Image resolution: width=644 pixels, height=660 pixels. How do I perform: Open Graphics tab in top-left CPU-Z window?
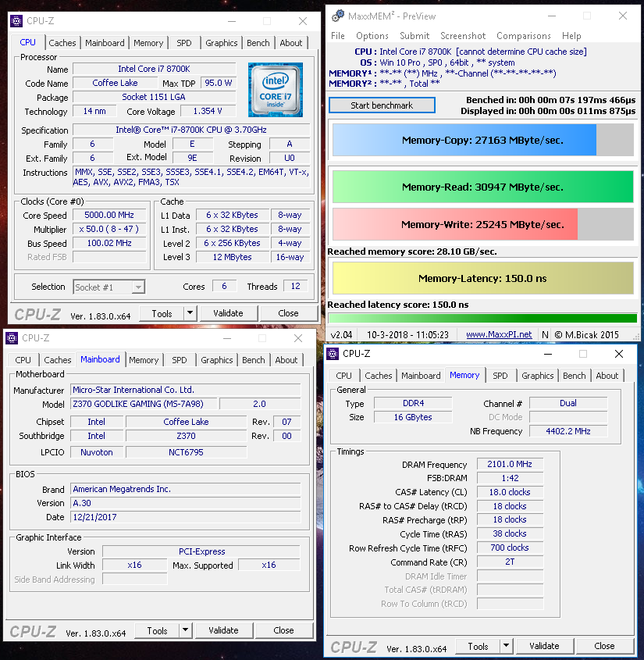click(x=221, y=43)
